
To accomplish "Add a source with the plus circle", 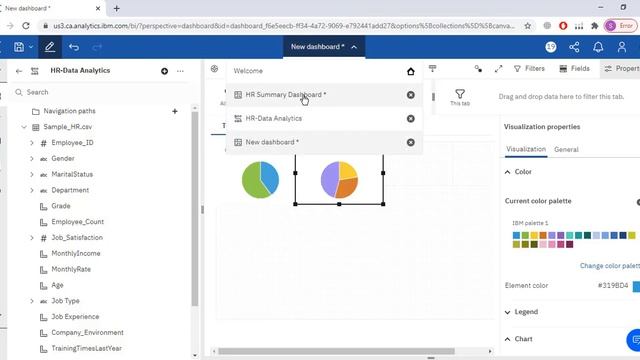I will (x=164, y=71).
